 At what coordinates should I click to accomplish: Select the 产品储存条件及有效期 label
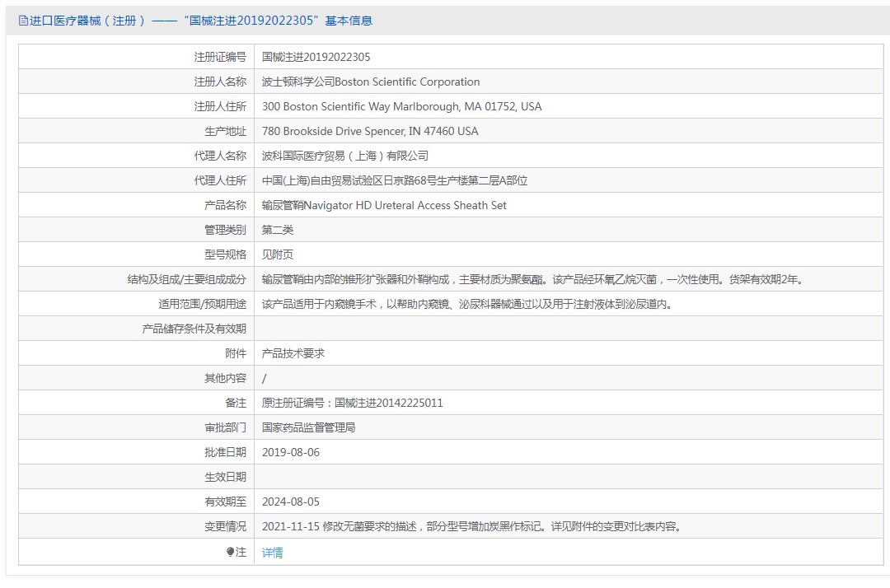click(194, 329)
